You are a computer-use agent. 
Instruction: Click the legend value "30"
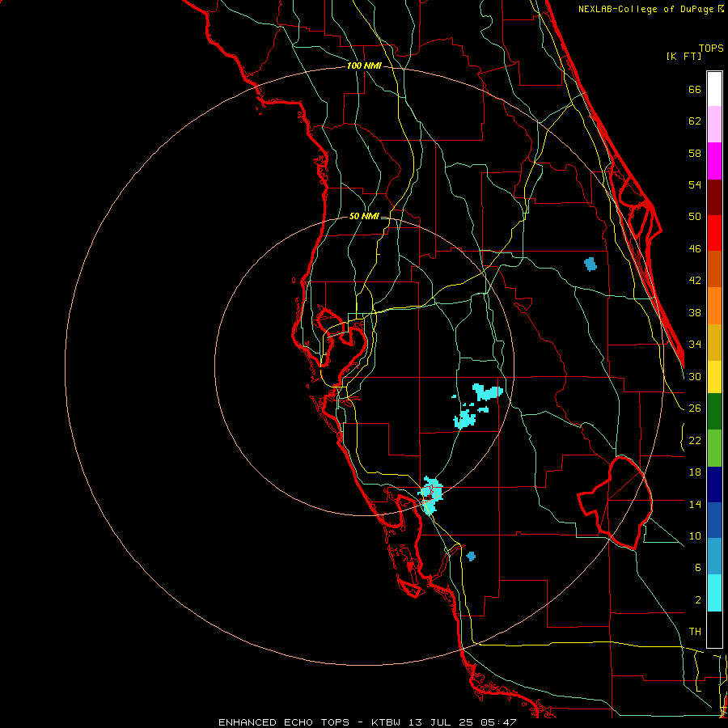click(x=695, y=376)
